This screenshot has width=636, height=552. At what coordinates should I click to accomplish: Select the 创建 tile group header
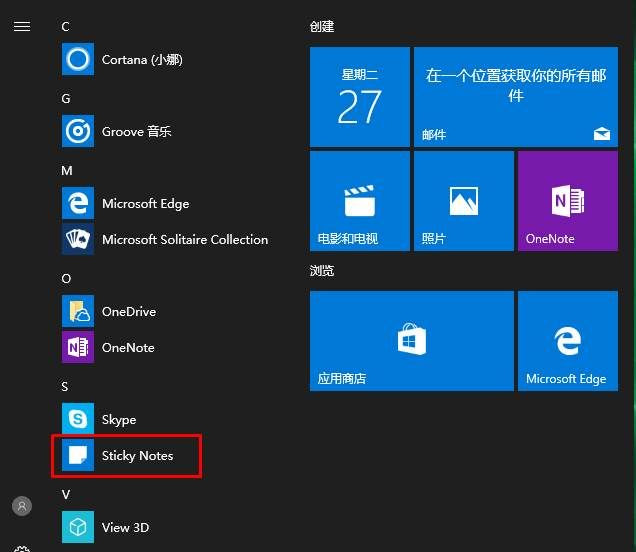click(322, 27)
